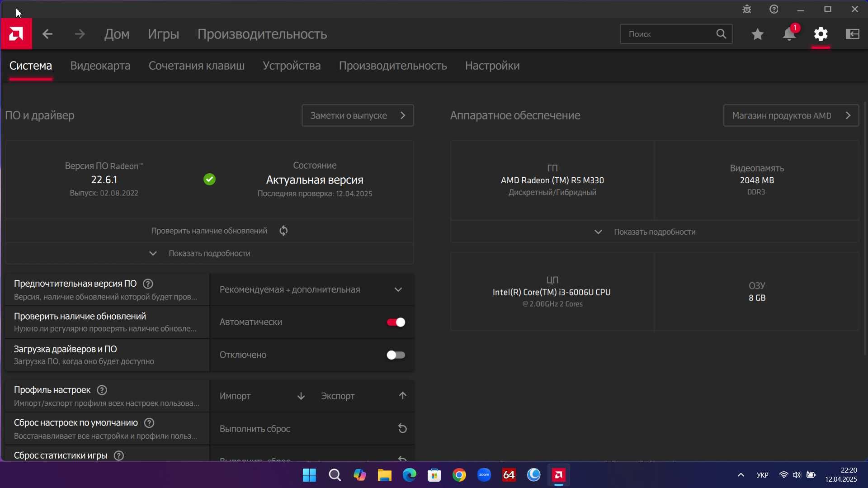Switch to Сочетания клавиш tab
Screen dimensions: 868x488
click(x=197, y=66)
